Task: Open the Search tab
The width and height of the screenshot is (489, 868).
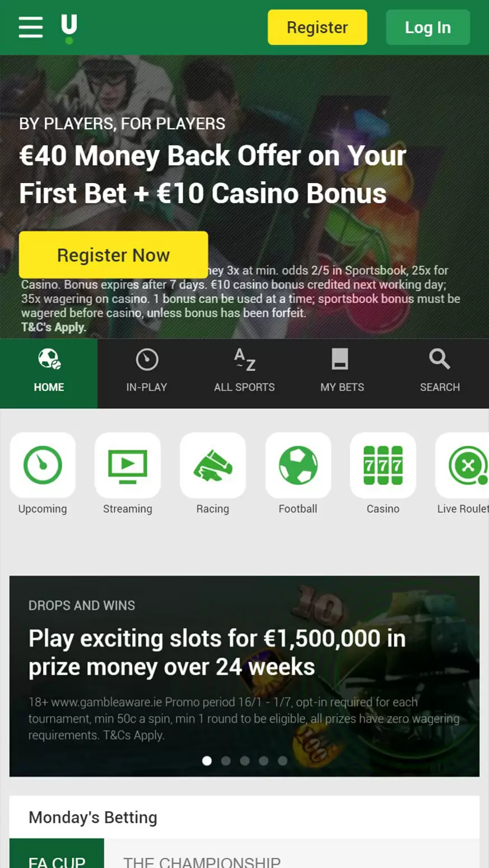Action: tap(440, 374)
